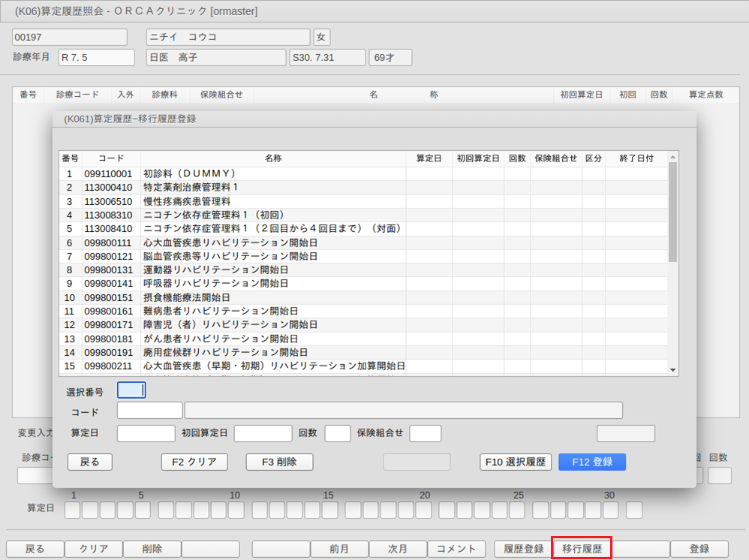749x560 pixels.
Task: Click the F12 登録 button in dialog
Action: 591,462
